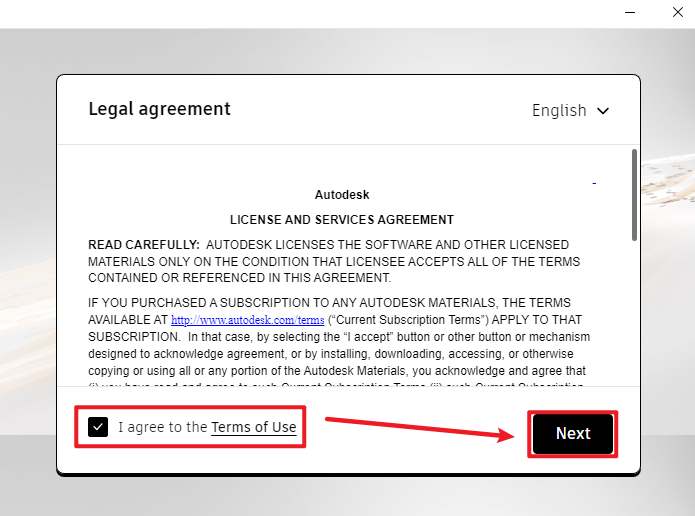The height and width of the screenshot is (516, 695).
Task: Click the "LICENSE AND SERVICES AGREEMENT" title
Action: click(x=342, y=220)
